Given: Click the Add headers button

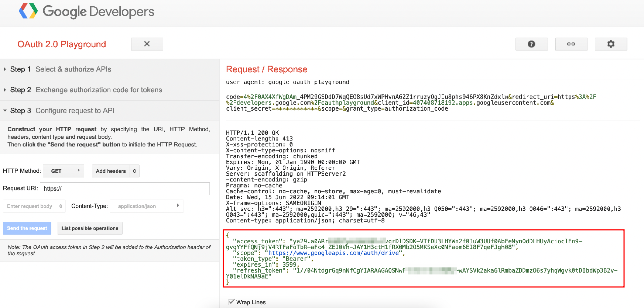Looking at the screenshot, I should click(x=111, y=171).
